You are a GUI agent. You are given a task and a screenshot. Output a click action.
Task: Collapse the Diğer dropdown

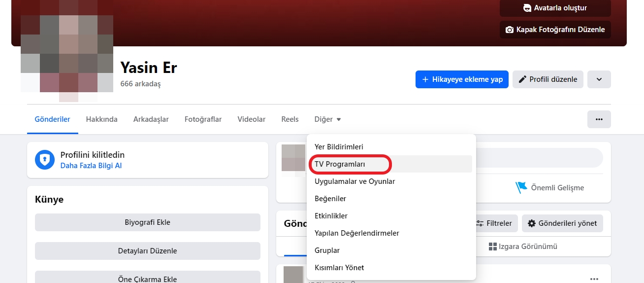pyautogui.click(x=328, y=119)
